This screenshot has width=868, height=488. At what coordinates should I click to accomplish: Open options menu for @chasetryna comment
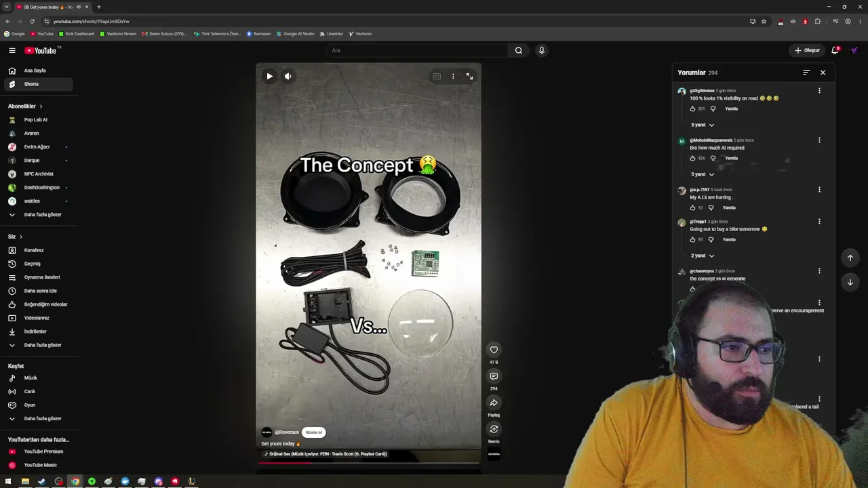(819, 271)
